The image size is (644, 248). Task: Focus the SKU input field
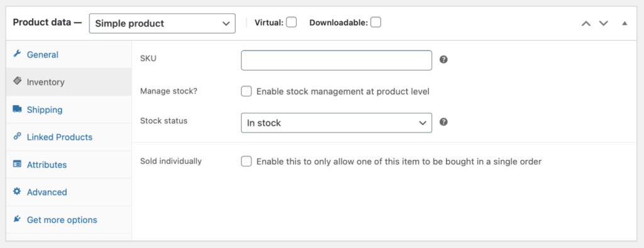click(x=336, y=60)
